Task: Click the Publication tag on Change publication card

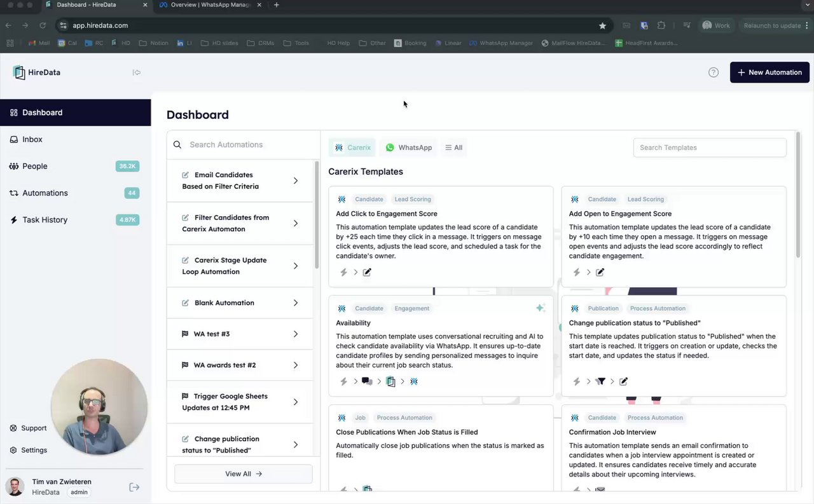Action: [x=603, y=308]
